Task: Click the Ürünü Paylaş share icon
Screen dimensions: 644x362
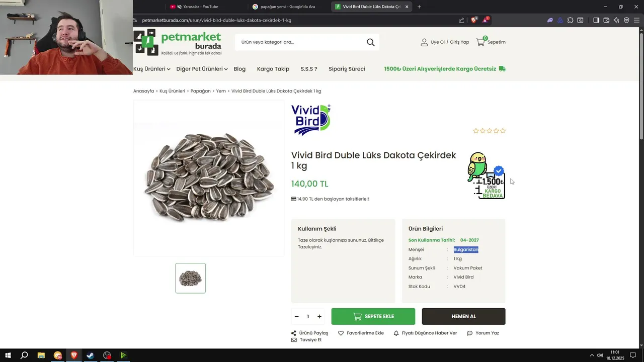Action: tap(294, 333)
